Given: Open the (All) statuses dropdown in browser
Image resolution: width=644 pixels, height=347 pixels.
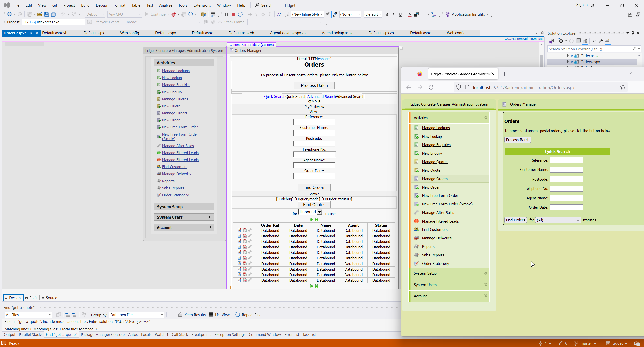Looking at the screenshot, I should click(x=558, y=220).
